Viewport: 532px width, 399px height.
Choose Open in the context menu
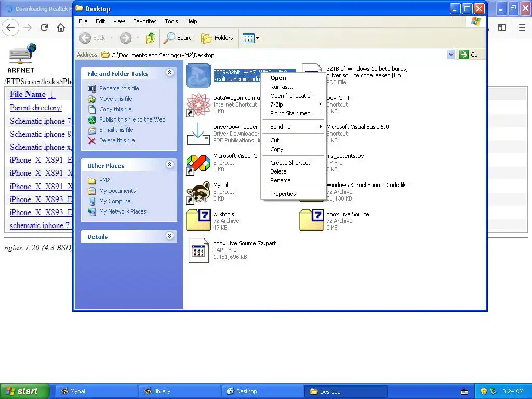click(x=294, y=78)
